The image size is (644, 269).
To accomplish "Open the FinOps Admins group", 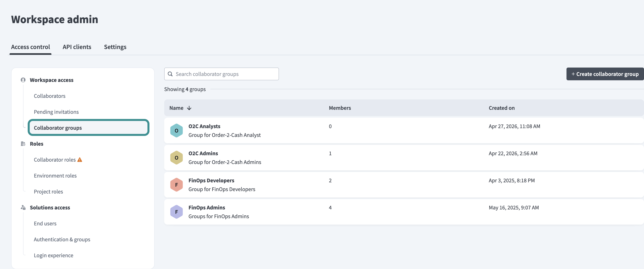I will (207, 207).
